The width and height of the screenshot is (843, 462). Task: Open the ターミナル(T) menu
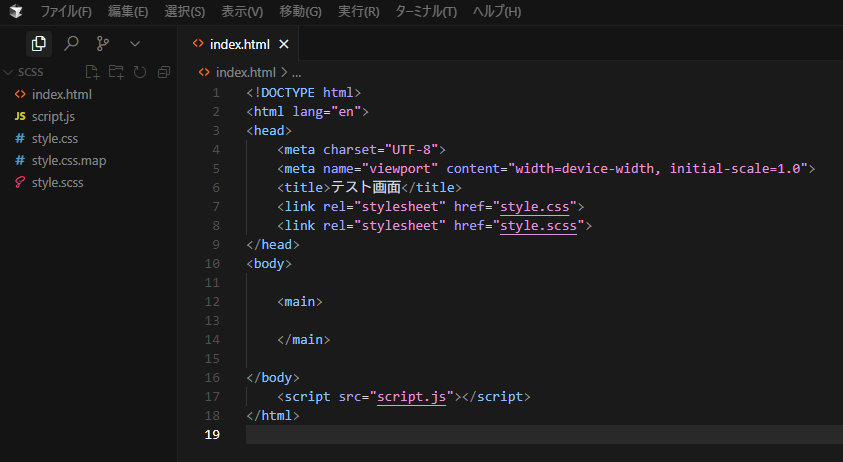pos(426,11)
